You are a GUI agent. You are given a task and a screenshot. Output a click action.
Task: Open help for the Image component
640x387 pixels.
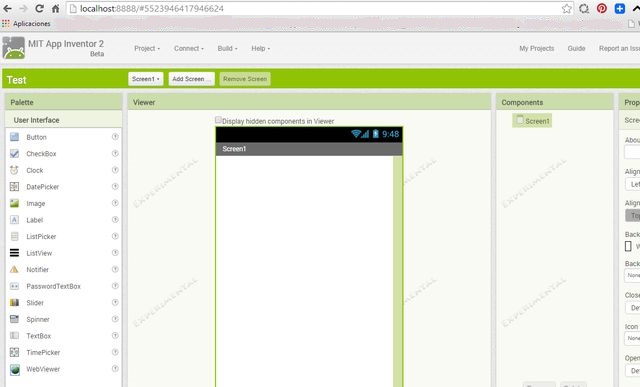[x=115, y=203]
